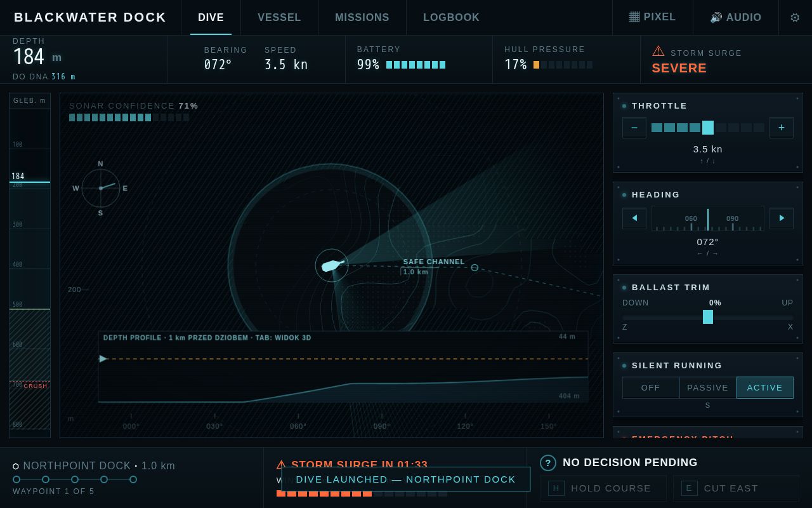Set silent running to PASSIVE

[708, 387]
